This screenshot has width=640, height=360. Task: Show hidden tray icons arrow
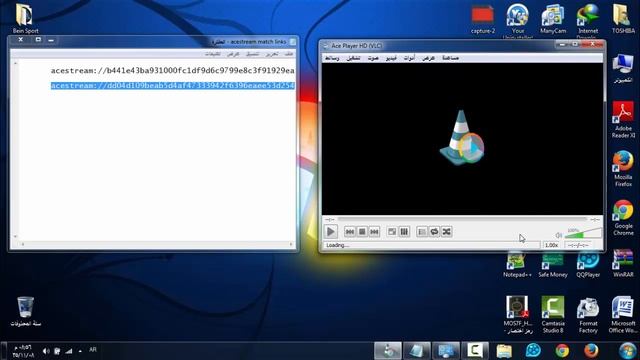point(80,351)
